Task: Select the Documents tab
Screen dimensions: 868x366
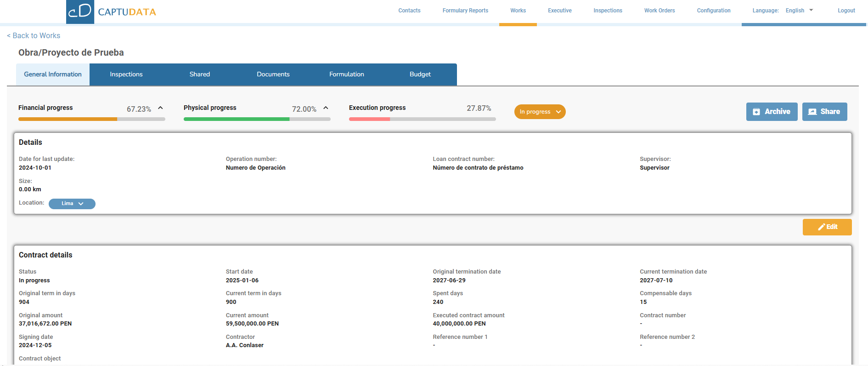Action: point(273,74)
